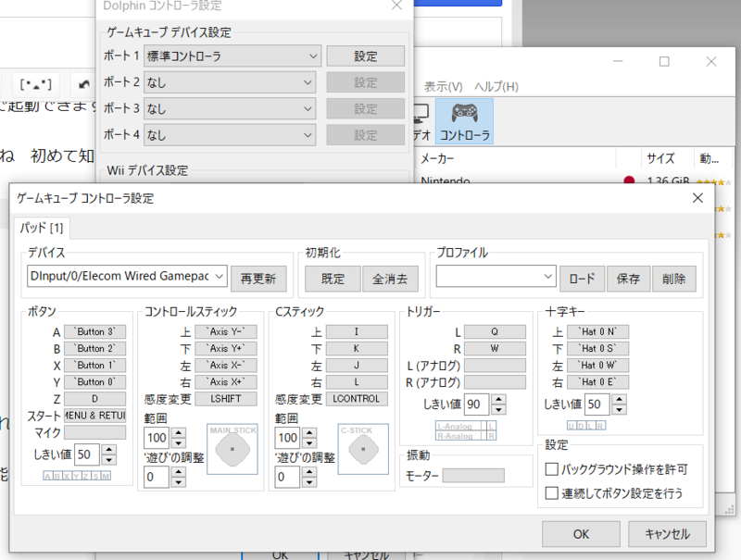Increase ボタン しきい値 with up arrow
The image size is (741, 560).
tap(109, 449)
